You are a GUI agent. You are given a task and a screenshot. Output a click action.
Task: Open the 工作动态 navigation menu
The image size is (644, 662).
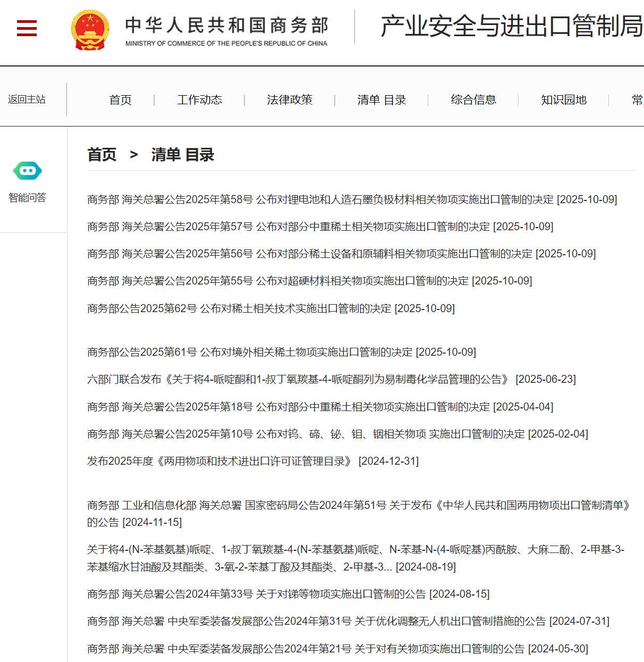199,100
